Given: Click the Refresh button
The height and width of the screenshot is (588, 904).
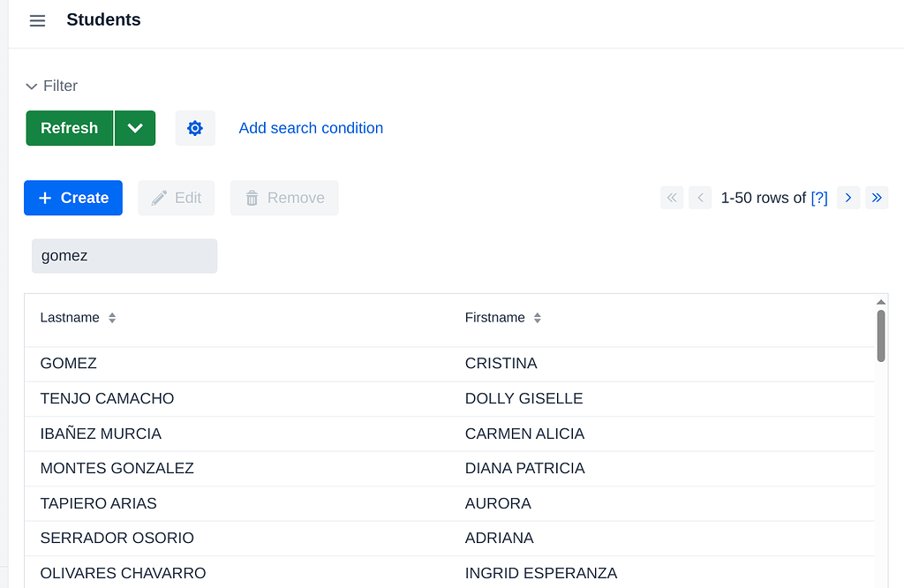Looking at the screenshot, I should 70,128.
